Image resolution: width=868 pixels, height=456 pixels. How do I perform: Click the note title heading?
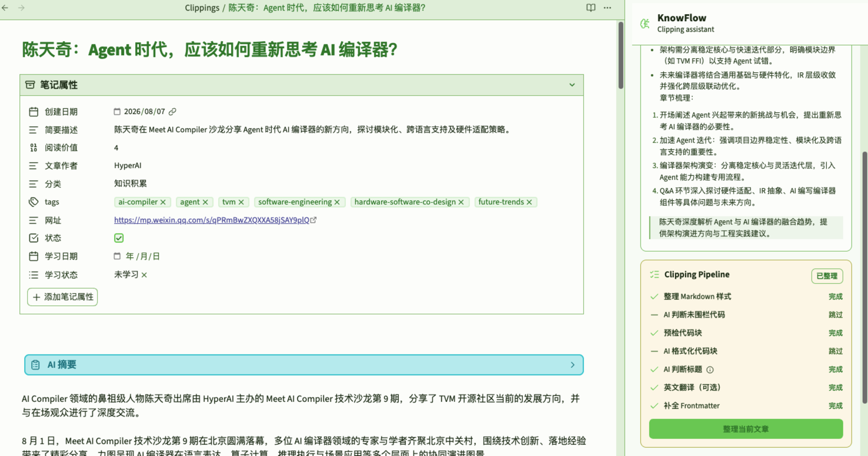(x=210, y=50)
